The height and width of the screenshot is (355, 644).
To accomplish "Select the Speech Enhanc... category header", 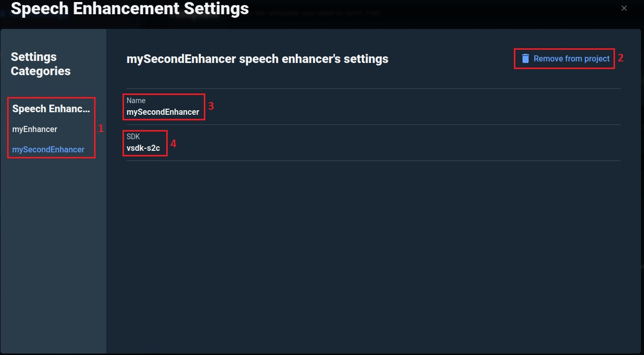I will coord(51,109).
